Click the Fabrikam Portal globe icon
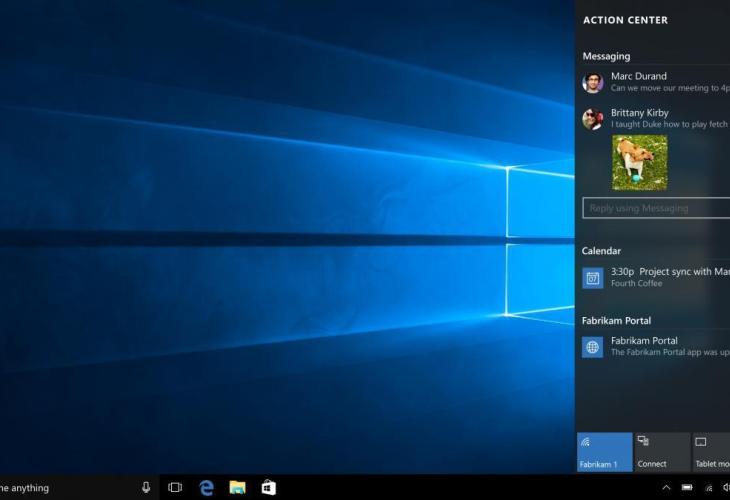The height and width of the screenshot is (500, 730). point(592,347)
